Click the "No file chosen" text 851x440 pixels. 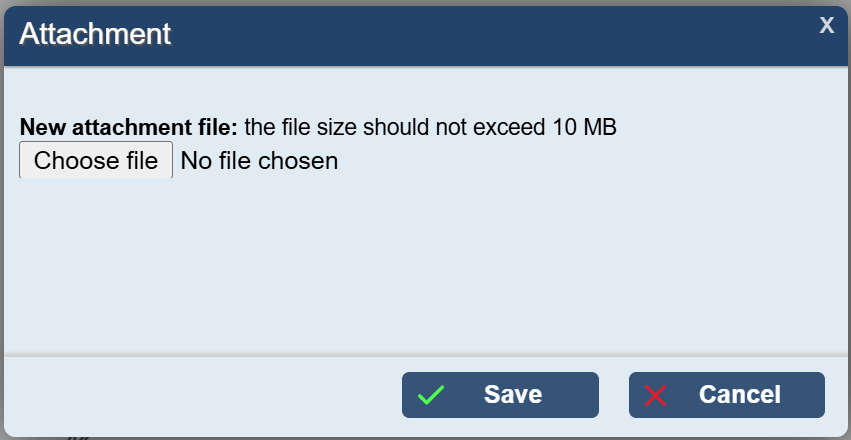tap(259, 161)
